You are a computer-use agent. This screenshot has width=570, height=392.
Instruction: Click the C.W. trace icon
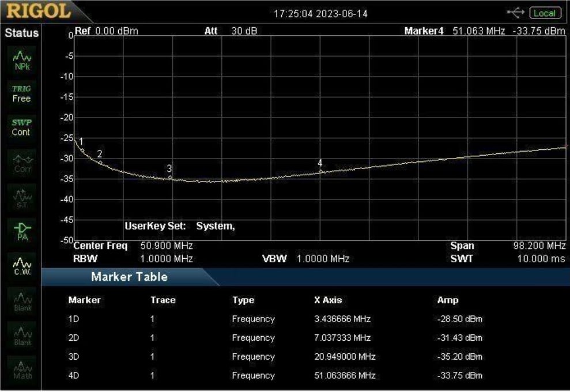[x=21, y=266]
